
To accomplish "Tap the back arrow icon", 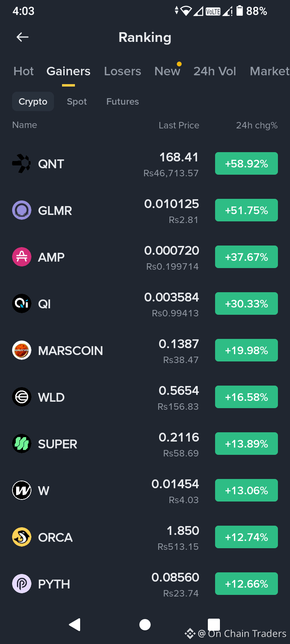I will 23,37.
